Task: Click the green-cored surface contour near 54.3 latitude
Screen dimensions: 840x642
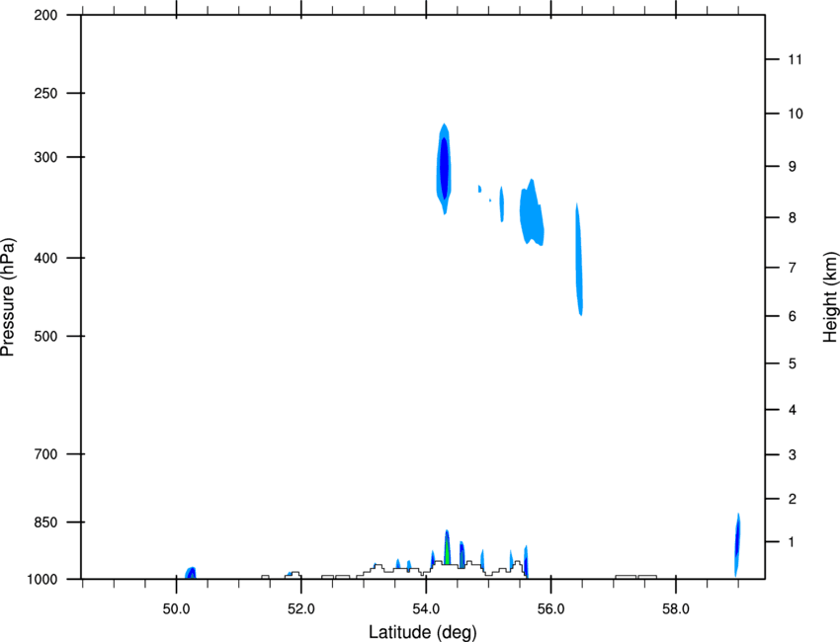Action: [x=447, y=547]
